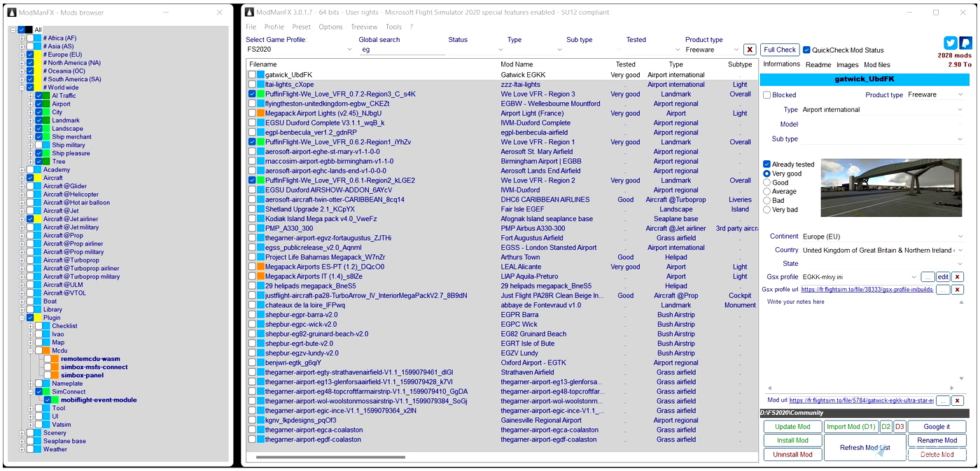The image size is (980, 471).
Task: Disable QuickCheck Mod Status
Action: pos(806,50)
